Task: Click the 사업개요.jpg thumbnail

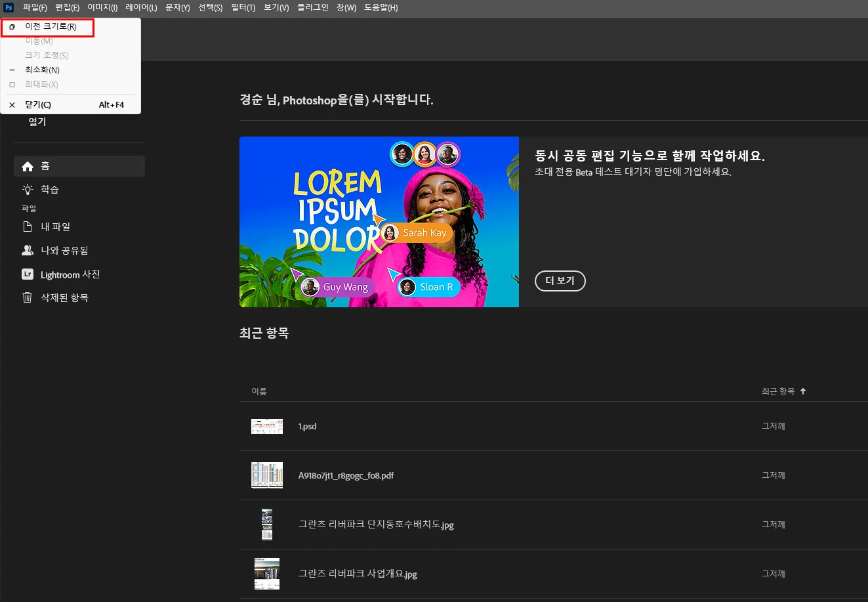Action: coord(267,574)
